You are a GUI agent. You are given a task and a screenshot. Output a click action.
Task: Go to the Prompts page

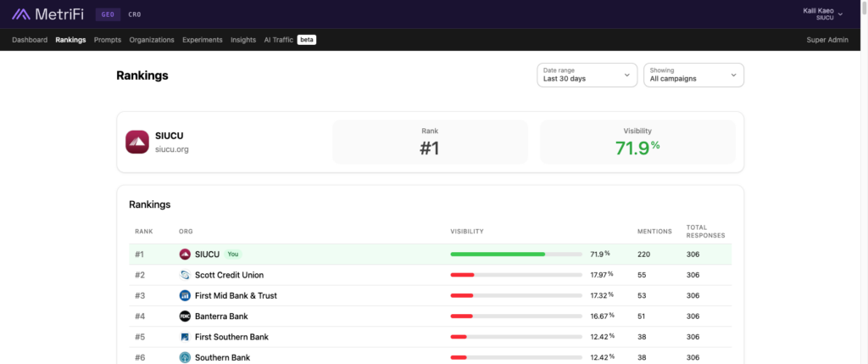pos(108,40)
